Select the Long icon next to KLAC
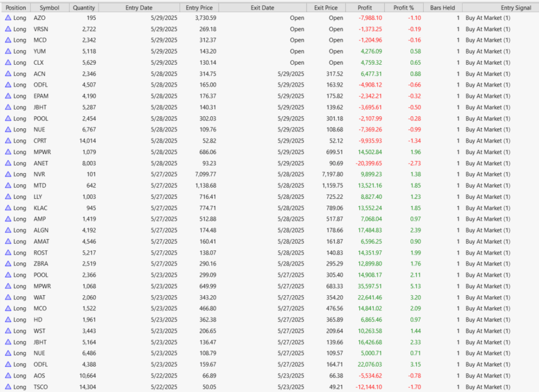 pyautogui.click(x=8, y=208)
